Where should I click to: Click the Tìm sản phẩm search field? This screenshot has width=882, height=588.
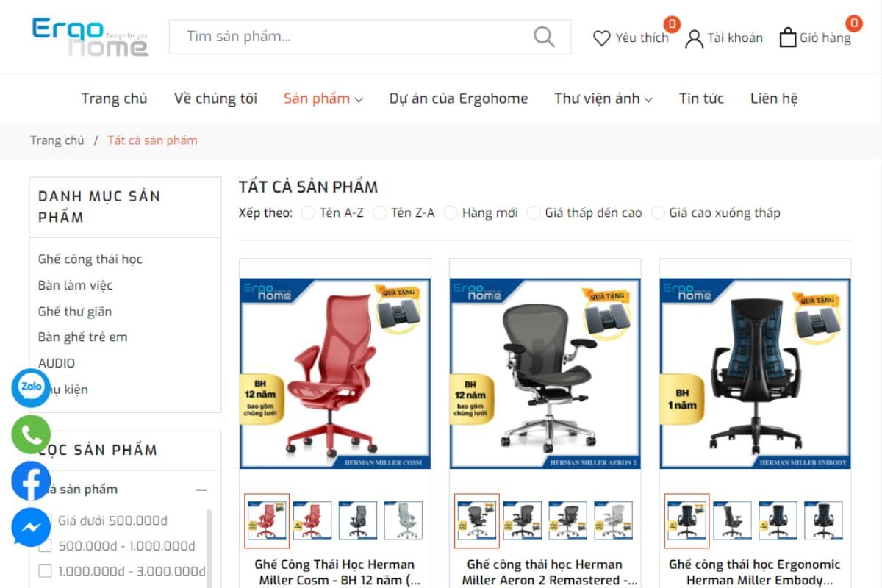point(370,37)
